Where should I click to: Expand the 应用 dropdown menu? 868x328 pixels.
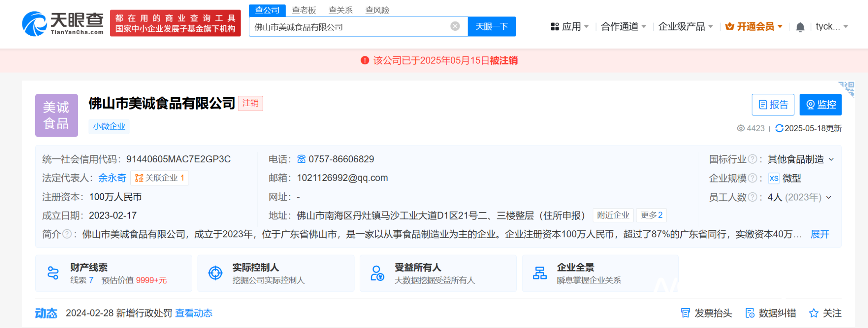click(570, 27)
